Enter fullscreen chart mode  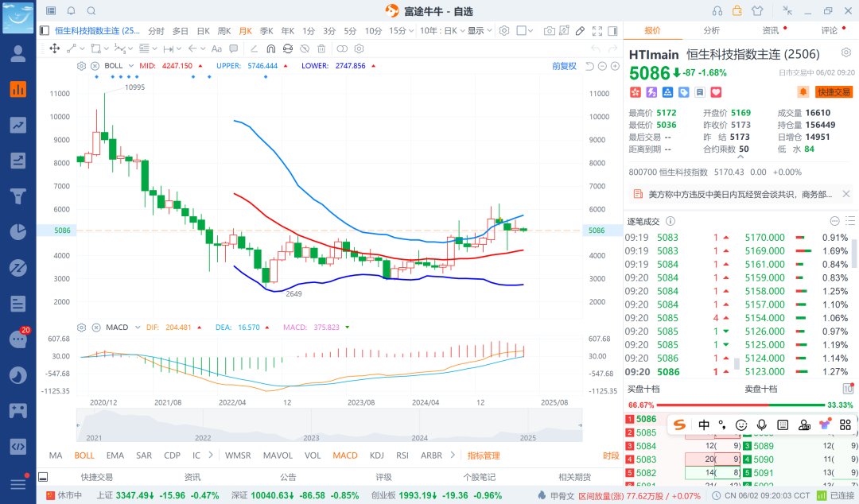(x=597, y=31)
